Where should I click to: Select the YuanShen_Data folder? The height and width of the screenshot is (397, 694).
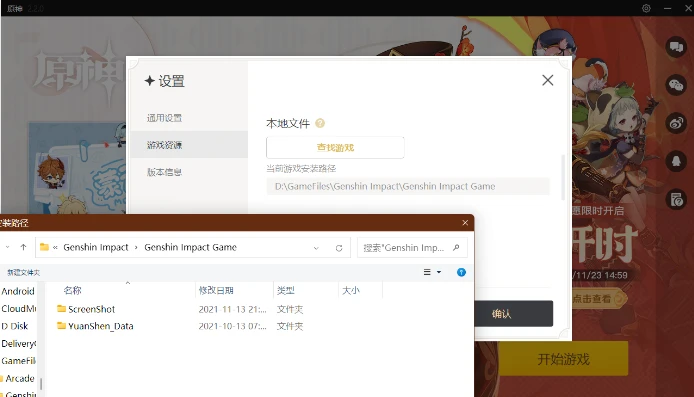(100, 326)
